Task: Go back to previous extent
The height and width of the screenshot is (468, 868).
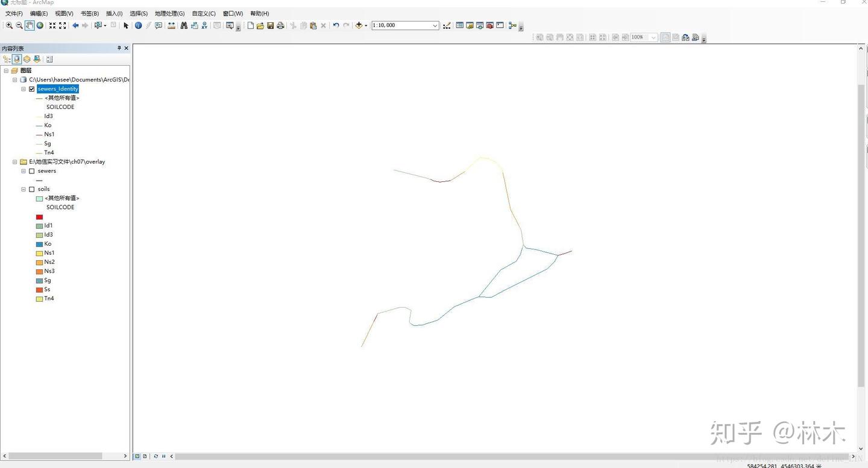Action: click(75, 25)
